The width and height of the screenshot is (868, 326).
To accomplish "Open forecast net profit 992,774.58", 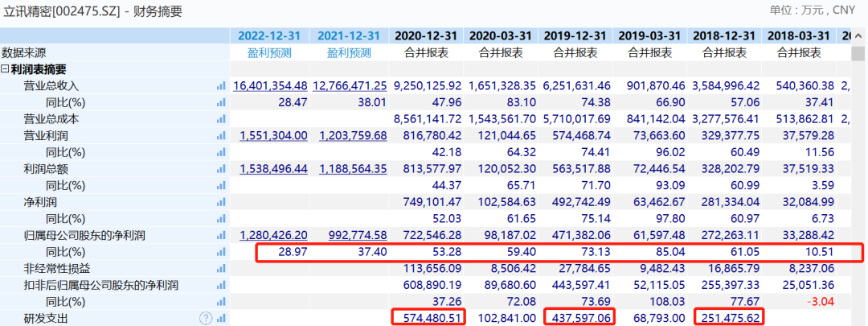I will click(357, 236).
